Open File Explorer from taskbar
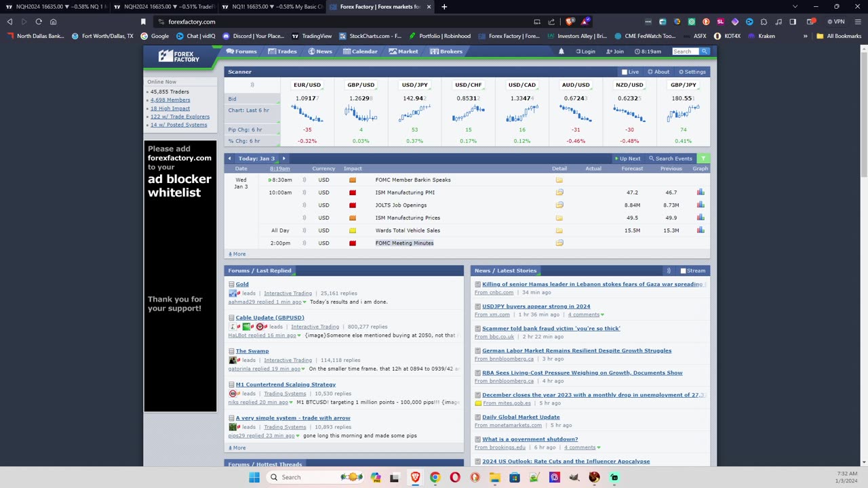This screenshot has height=488, width=868. [x=495, y=477]
